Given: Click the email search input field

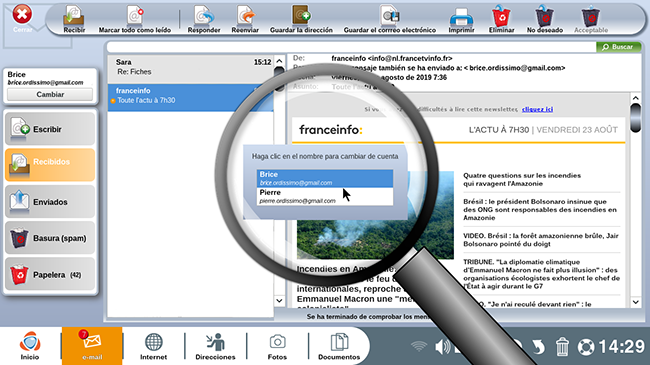Looking at the screenshot, I should [351, 47].
